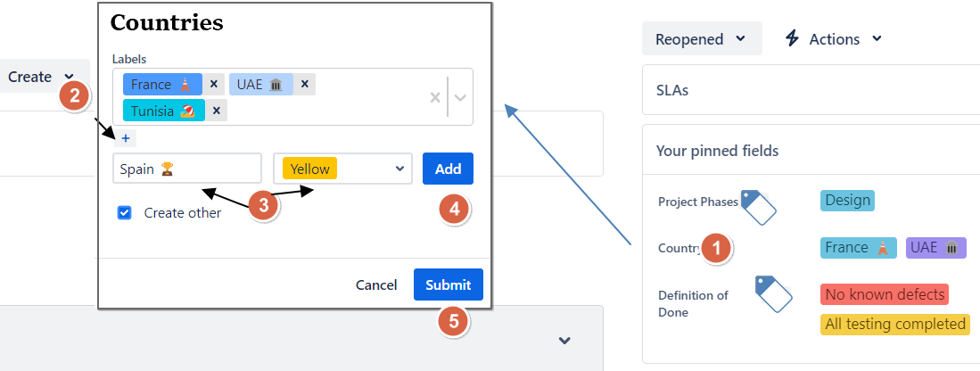The height and width of the screenshot is (371, 980).
Task: Open the Reopened status dropdown
Action: (701, 38)
